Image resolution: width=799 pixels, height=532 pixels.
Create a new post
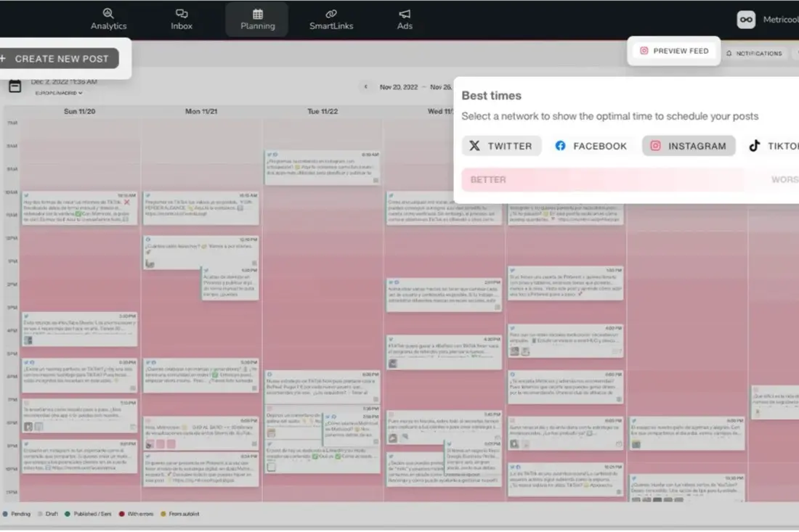60,59
